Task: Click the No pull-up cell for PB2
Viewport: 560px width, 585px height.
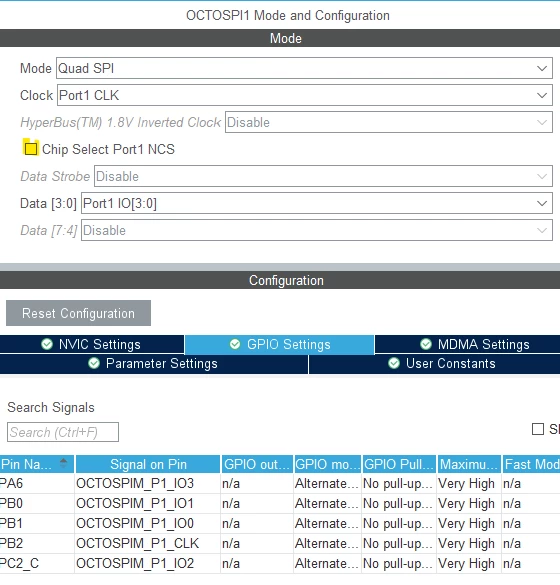Action: 398,543
